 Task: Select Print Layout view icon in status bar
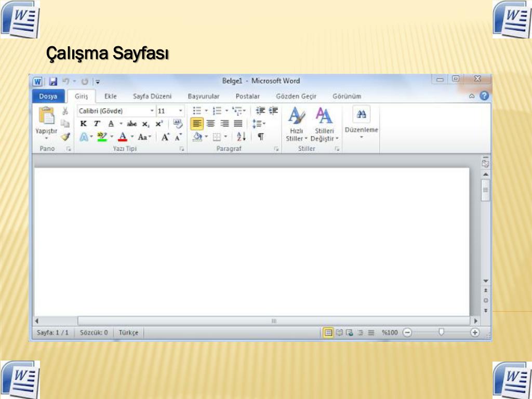coord(328,333)
